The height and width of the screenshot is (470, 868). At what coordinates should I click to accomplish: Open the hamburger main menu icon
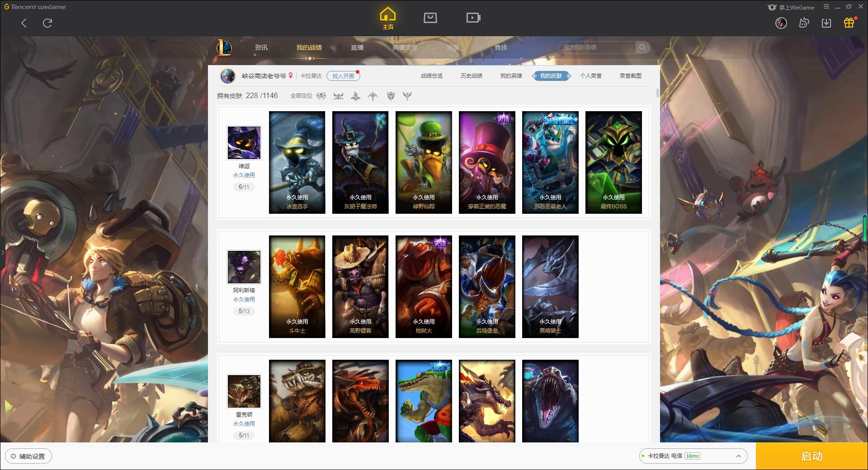826,7
